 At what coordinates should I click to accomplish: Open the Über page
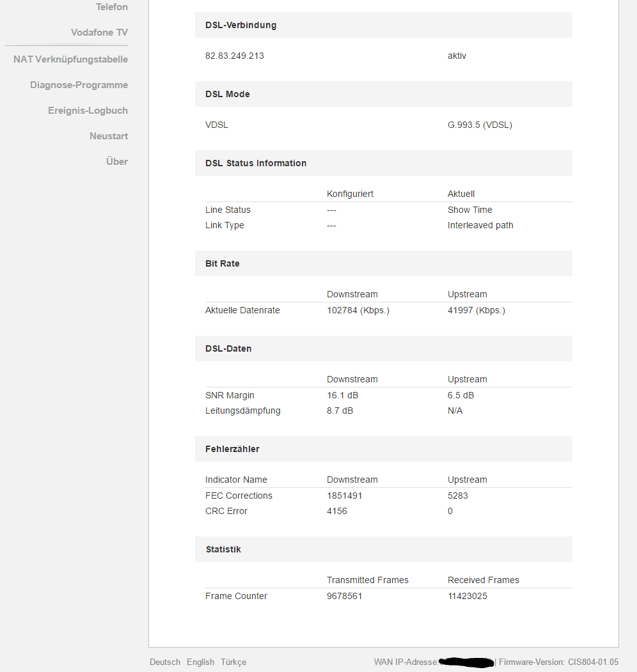pyautogui.click(x=117, y=162)
